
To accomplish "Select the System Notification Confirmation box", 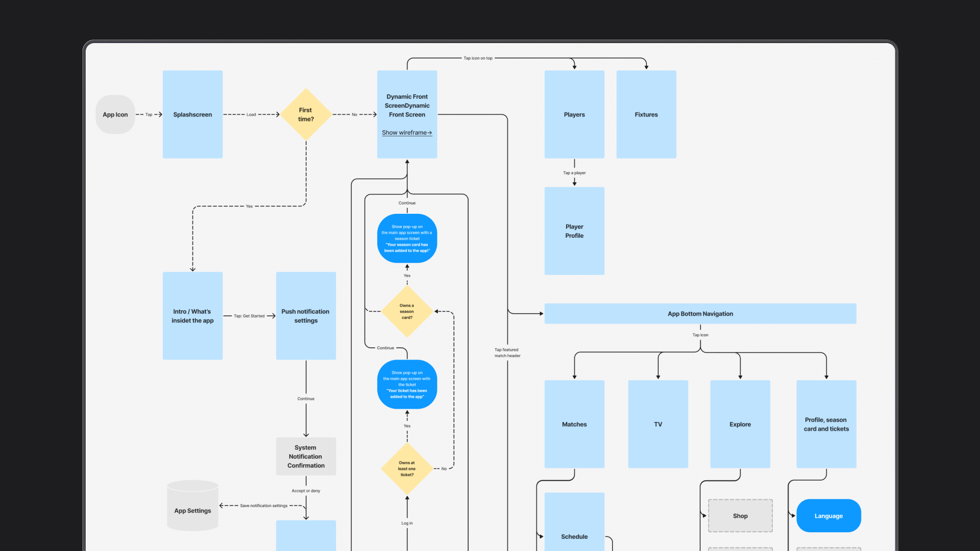I will pyautogui.click(x=306, y=456).
